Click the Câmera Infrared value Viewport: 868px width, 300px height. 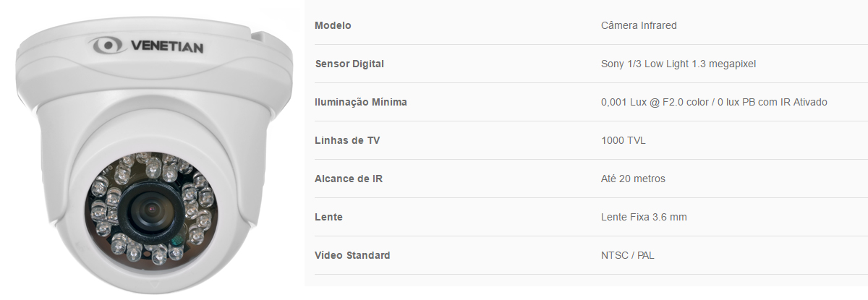[x=639, y=25]
